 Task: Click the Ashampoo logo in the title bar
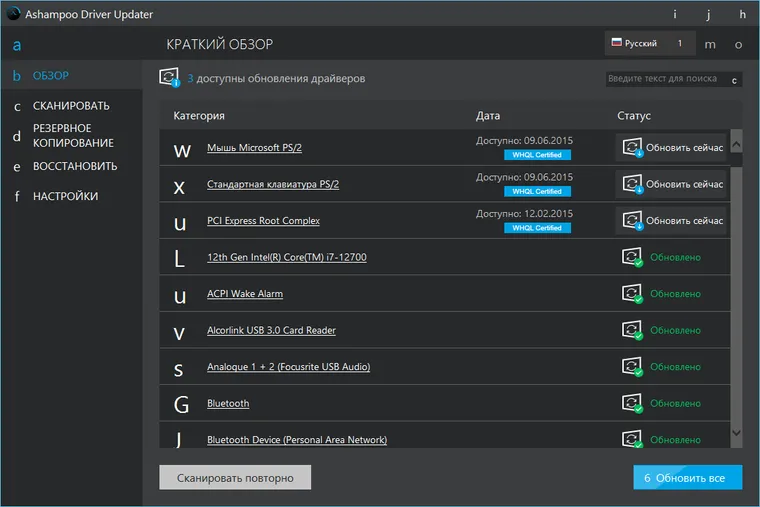click(x=13, y=14)
